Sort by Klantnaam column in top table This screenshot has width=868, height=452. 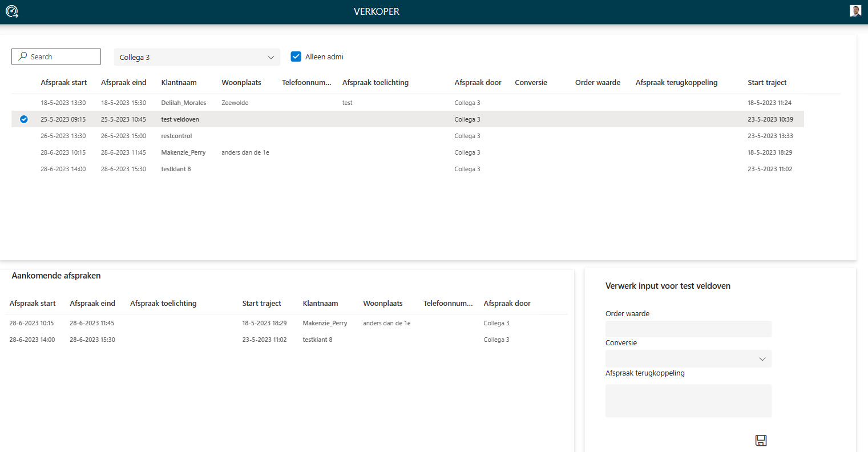click(179, 83)
